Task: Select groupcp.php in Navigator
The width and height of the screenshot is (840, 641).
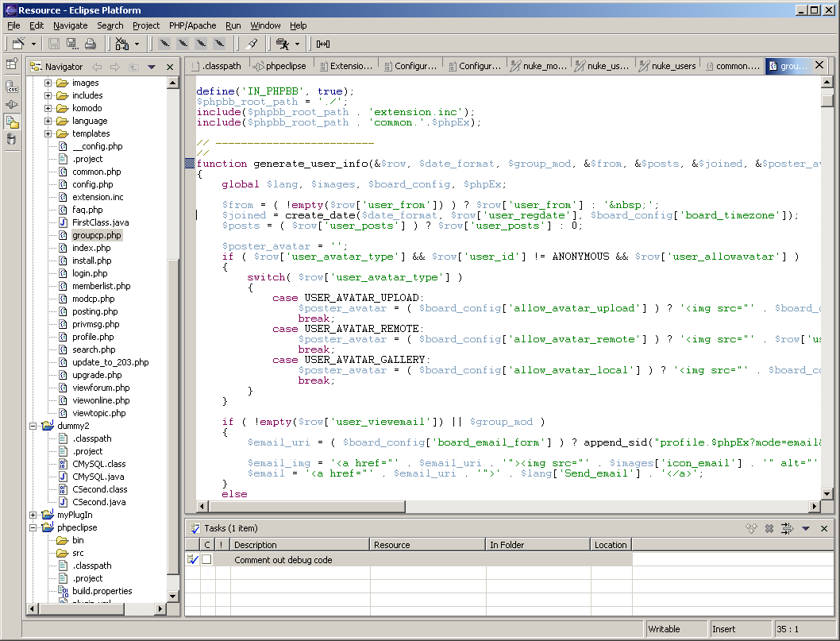Action: pyautogui.click(x=96, y=235)
